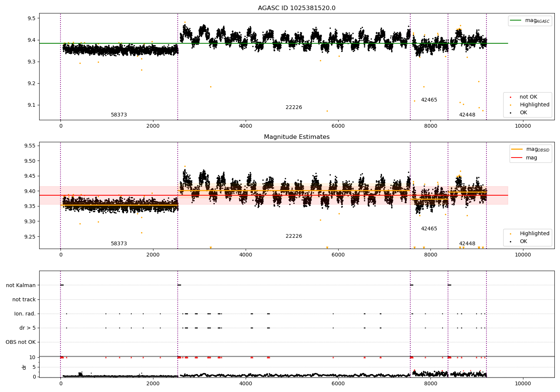Select OBSID label 58373 in Magnitude Estimates plot
560x392 pixels.
coord(119,244)
